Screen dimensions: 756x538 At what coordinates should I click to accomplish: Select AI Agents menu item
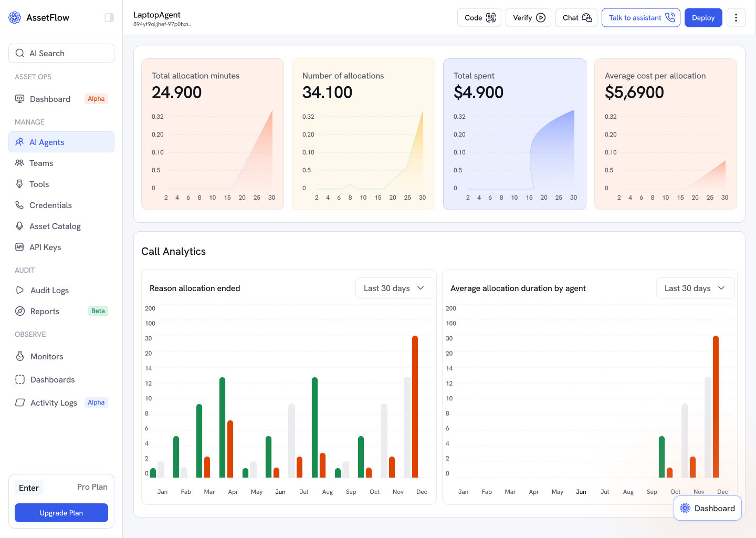click(x=61, y=142)
